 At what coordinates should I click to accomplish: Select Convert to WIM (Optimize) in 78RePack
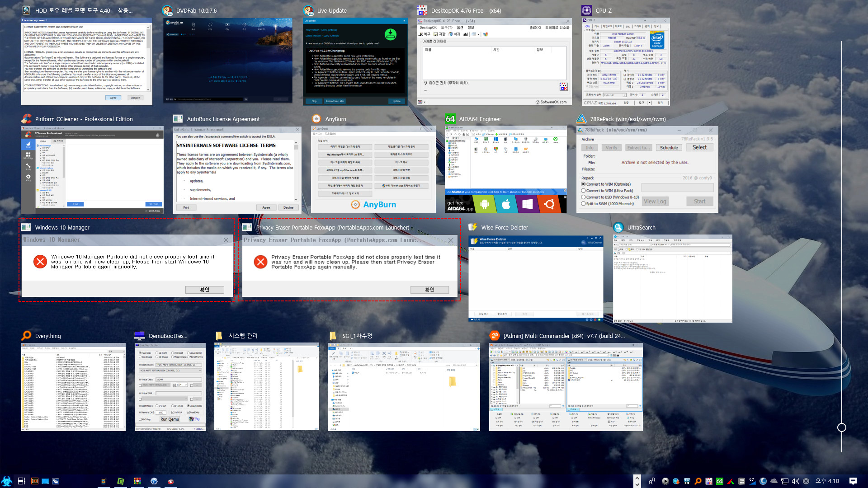point(606,184)
